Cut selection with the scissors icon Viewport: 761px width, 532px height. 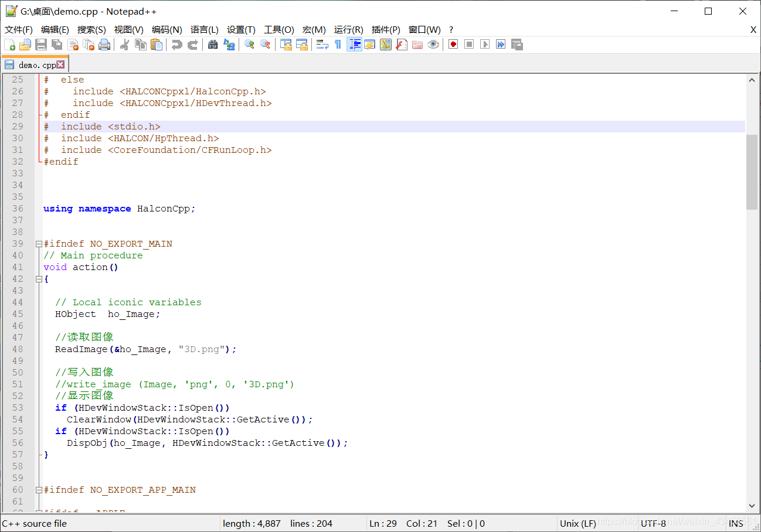[x=124, y=45]
